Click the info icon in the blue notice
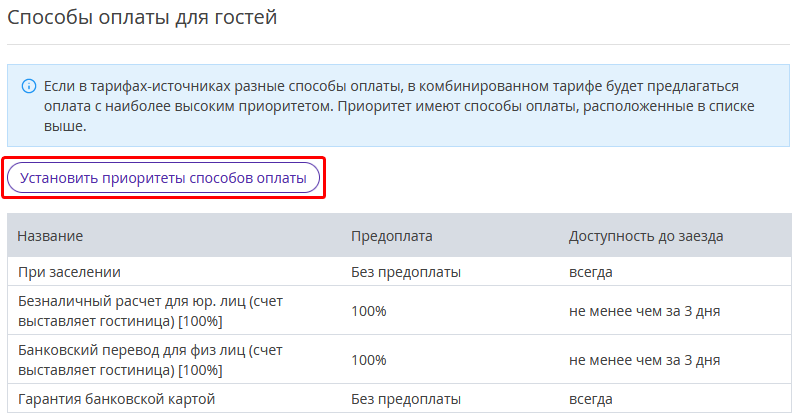Image resolution: width=800 pixels, height=420 pixels. tap(29, 86)
